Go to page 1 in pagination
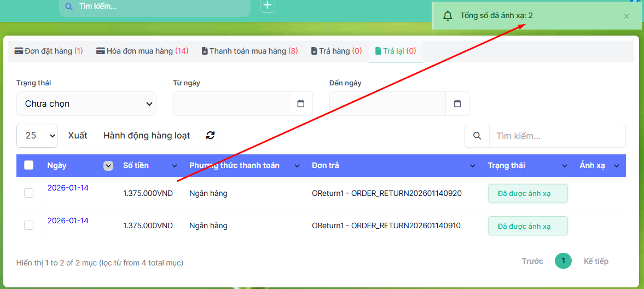 click(x=563, y=261)
